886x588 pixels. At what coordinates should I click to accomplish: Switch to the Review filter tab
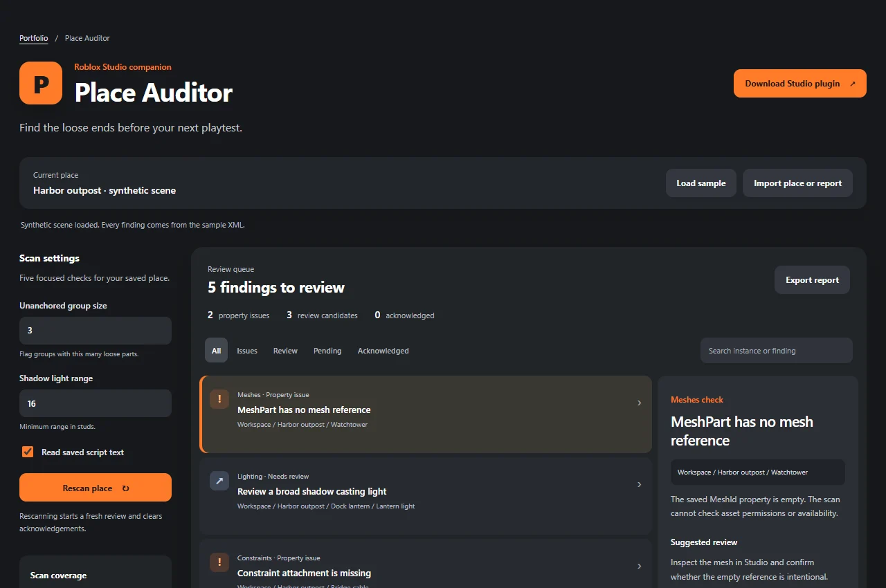tap(285, 351)
